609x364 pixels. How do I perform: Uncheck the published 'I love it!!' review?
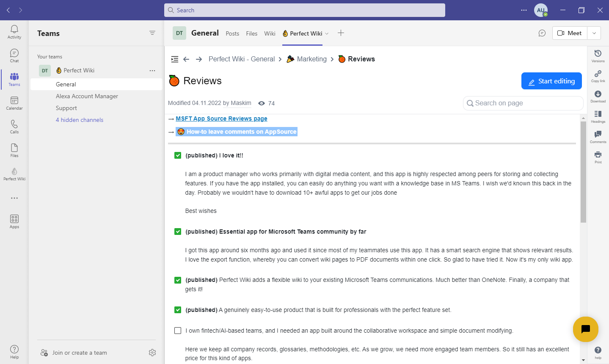[177, 155]
